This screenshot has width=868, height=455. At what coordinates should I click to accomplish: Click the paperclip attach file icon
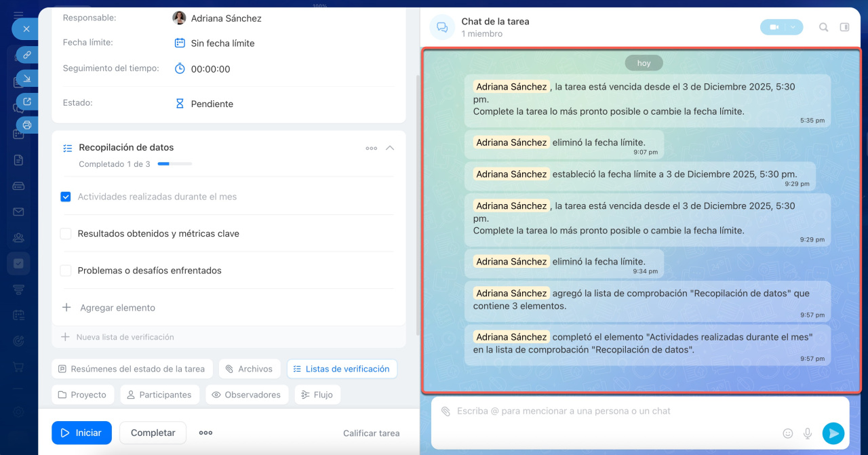[446, 412]
